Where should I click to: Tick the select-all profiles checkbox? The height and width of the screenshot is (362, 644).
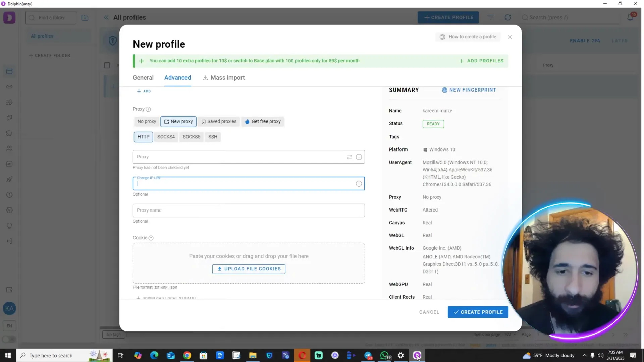(107, 65)
